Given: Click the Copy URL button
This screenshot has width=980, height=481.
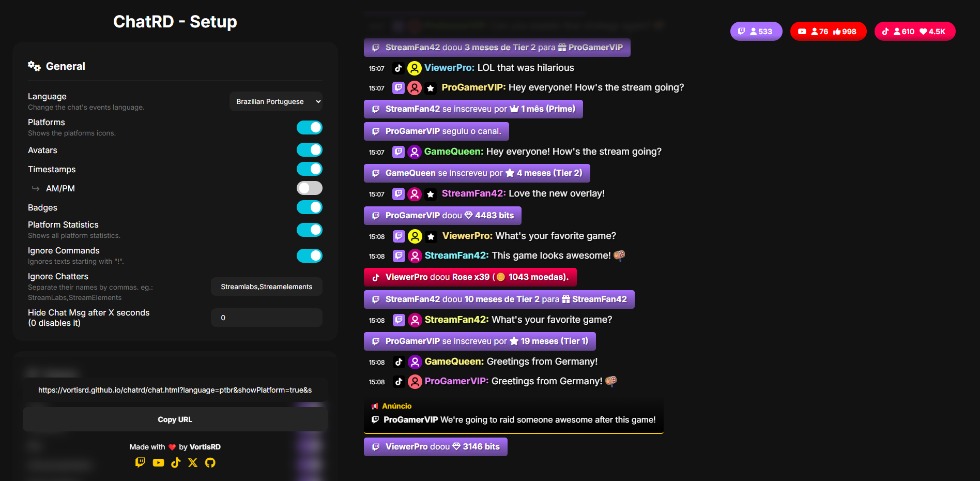Looking at the screenshot, I should [175, 419].
